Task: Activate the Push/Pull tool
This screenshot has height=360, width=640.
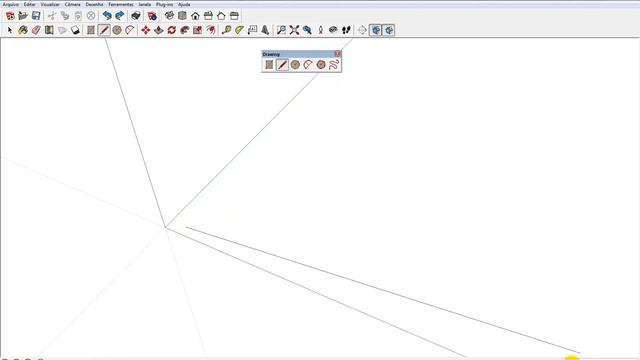Action: click(159, 30)
